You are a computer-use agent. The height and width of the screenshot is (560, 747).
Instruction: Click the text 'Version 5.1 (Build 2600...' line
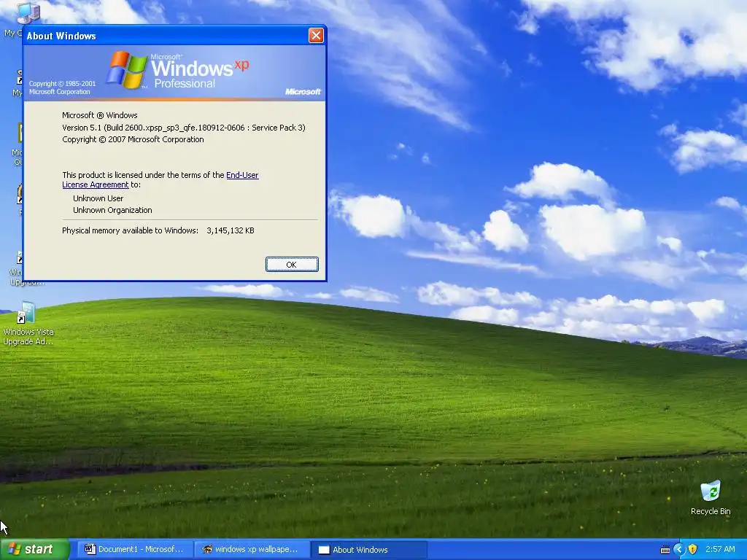pos(183,128)
